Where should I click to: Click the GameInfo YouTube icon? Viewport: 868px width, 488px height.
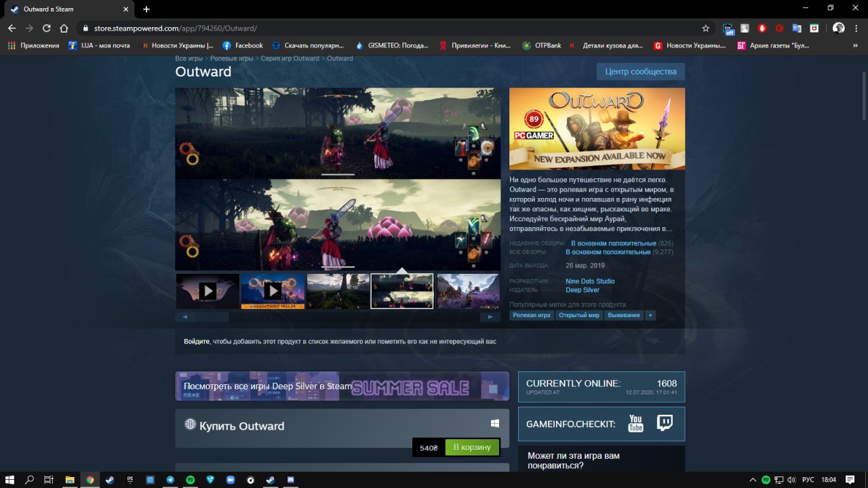coord(635,424)
